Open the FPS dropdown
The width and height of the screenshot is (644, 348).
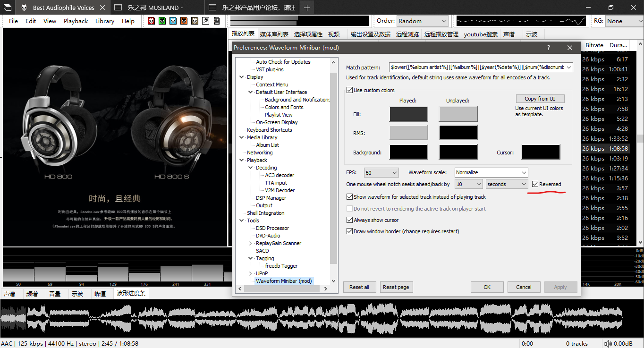coord(381,173)
